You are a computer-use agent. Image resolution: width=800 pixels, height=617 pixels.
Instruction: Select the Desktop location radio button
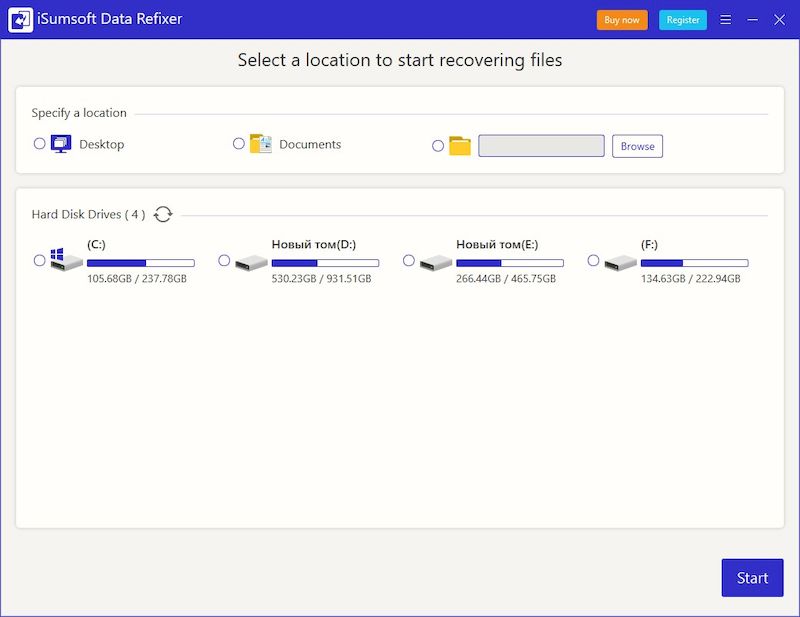tap(40, 144)
